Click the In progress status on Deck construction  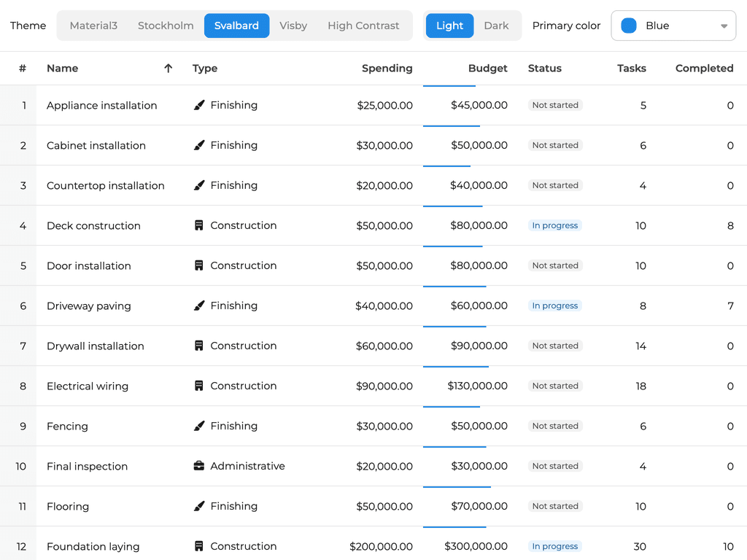[554, 225]
